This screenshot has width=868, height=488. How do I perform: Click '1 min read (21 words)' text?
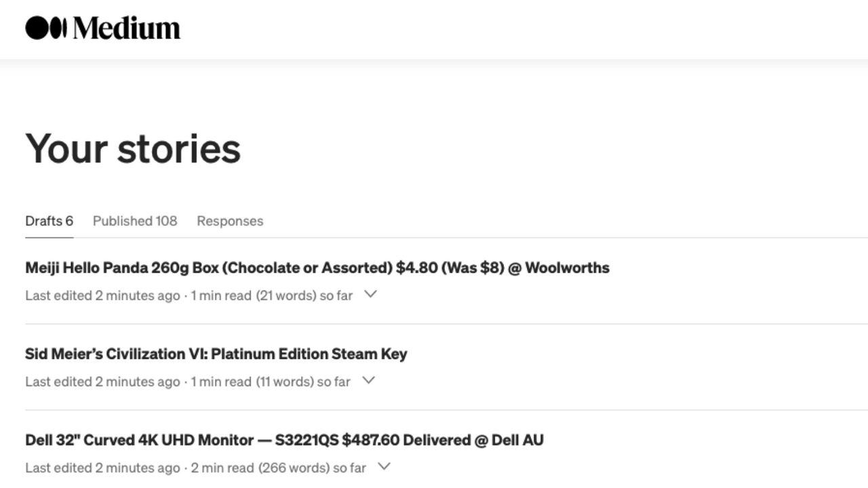coord(253,296)
